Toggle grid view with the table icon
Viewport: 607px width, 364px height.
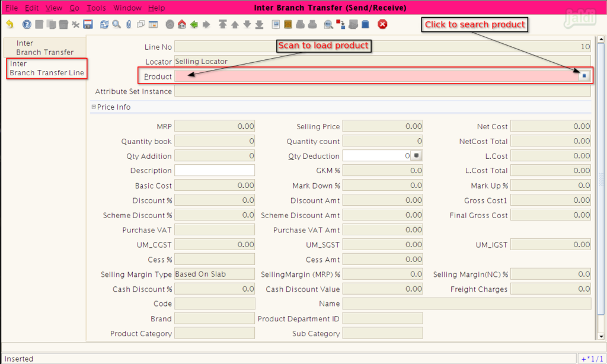coord(154,24)
